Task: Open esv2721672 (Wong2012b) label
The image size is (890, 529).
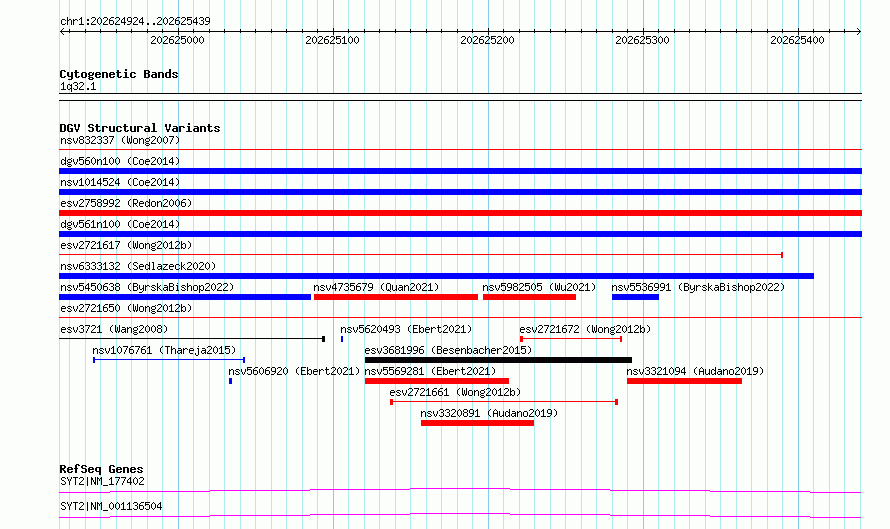Action: pyautogui.click(x=585, y=329)
